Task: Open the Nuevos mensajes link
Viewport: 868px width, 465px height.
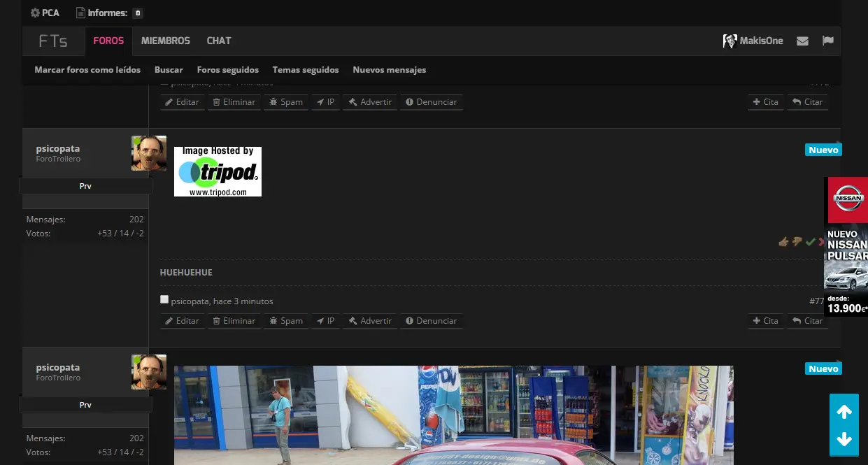Action: pyautogui.click(x=390, y=70)
